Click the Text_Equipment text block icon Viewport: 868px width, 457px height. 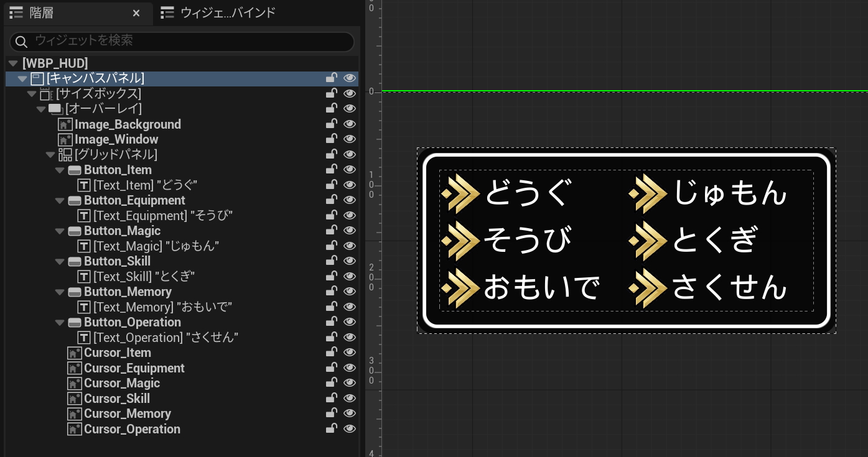pos(84,216)
